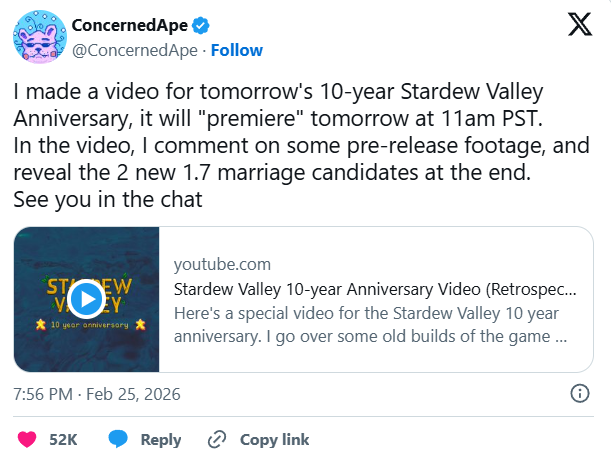Click the tweet body text
Screen dimensions: 611x461
(300, 145)
